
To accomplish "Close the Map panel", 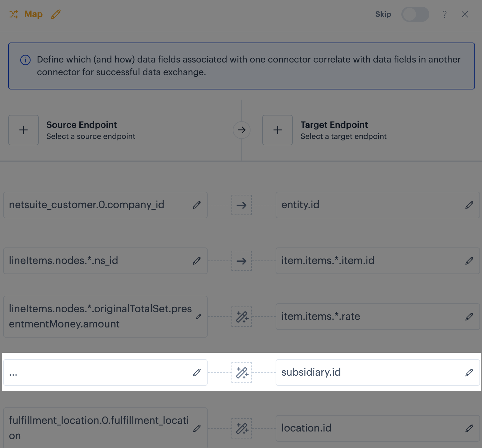I will pos(465,14).
